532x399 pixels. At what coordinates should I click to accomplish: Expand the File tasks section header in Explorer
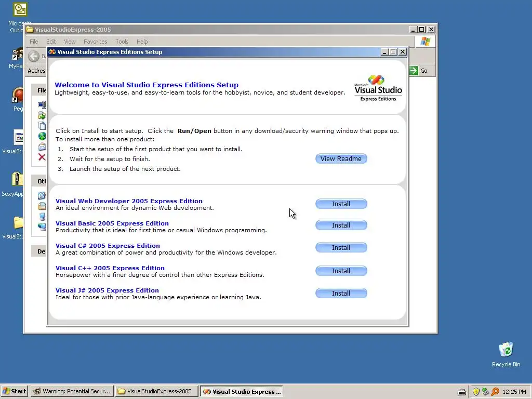[x=38, y=90]
